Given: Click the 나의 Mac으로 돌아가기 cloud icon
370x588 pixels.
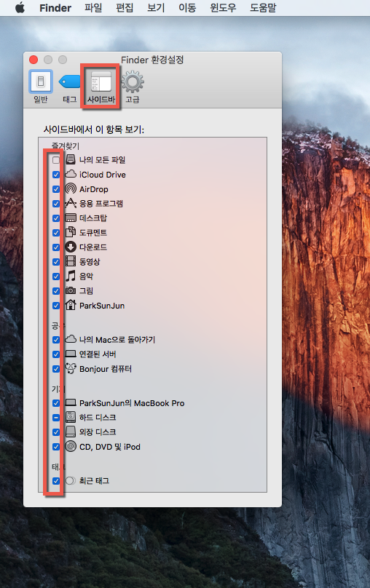Looking at the screenshot, I should [x=71, y=339].
